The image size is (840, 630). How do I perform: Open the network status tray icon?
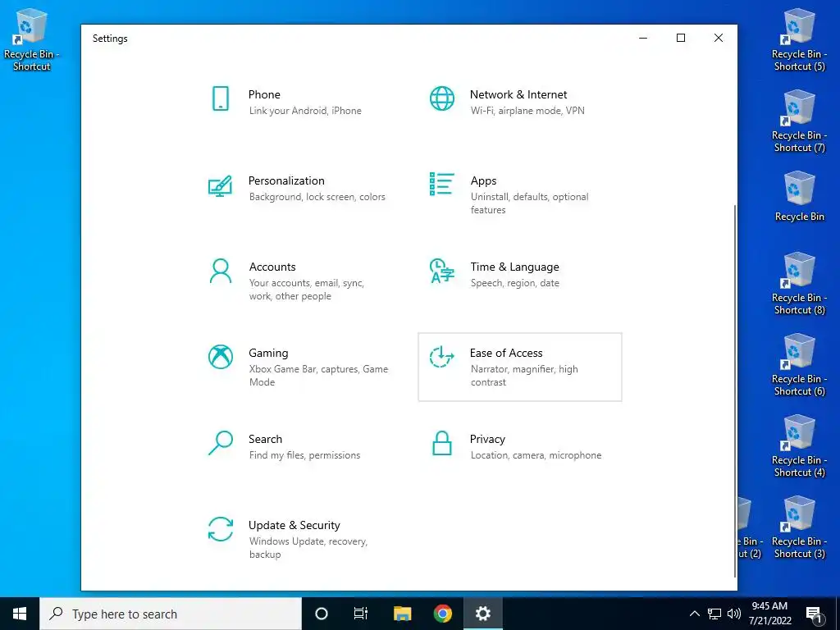[x=714, y=614]
